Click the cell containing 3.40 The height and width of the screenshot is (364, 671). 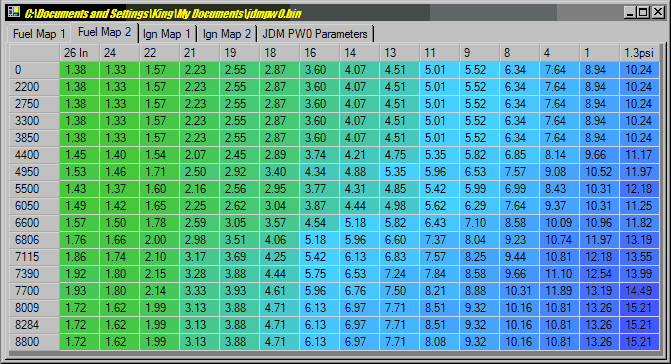click(x=279, y=172)
